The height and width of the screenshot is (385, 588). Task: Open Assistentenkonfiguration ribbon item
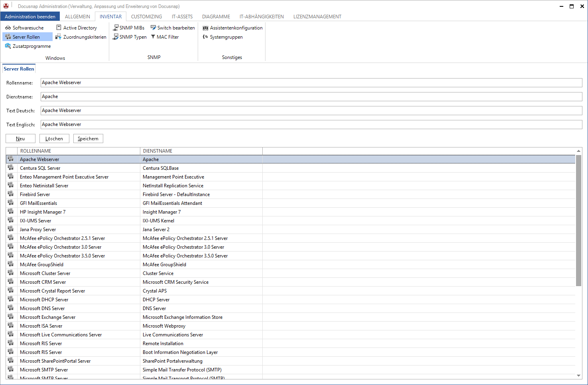click(x=233, y=28)
